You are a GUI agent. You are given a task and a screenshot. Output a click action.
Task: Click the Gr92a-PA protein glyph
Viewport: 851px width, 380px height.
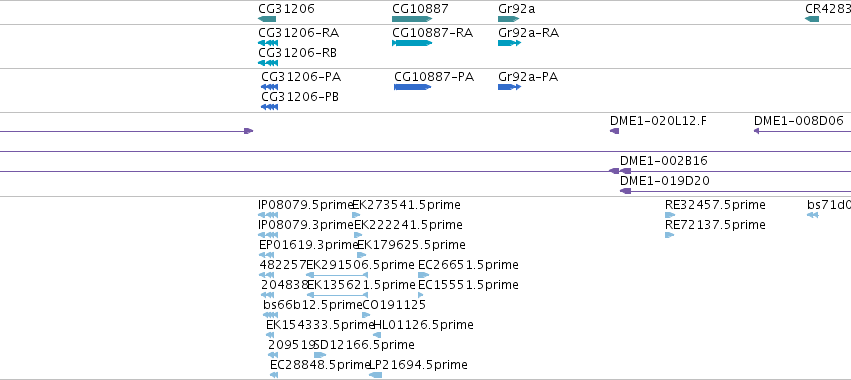[509, 87]
